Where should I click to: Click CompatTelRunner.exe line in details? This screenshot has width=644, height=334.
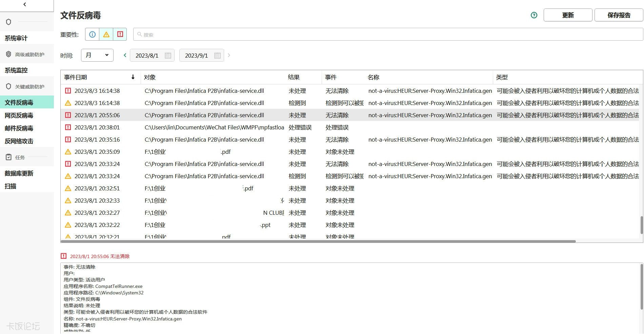point(103,286)
